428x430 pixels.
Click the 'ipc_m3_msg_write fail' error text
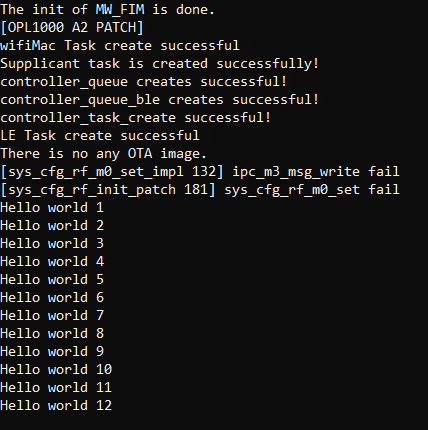(x=316, y=171)
